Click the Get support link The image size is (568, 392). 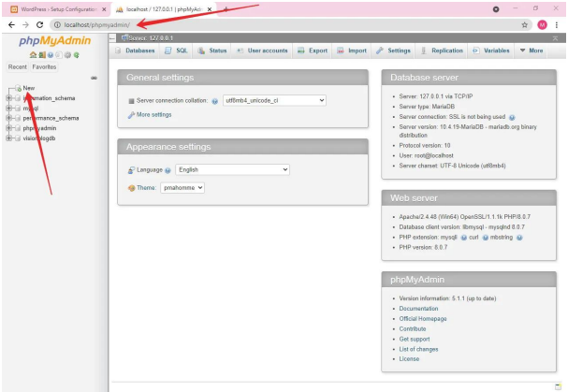(415, 339)
